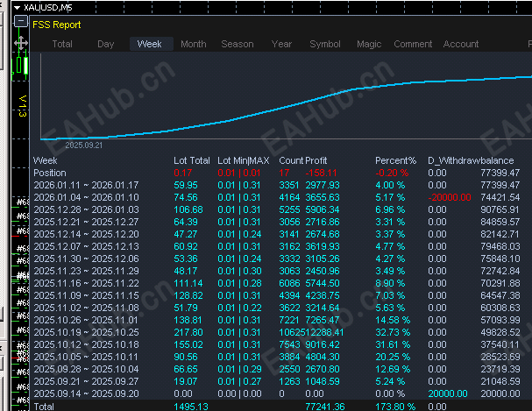Image resolution: width=532 pixels, height=411 pixels.
Task: Select week row 2025.09.21 ~ 2025.09.27
Action: [86, 381]
